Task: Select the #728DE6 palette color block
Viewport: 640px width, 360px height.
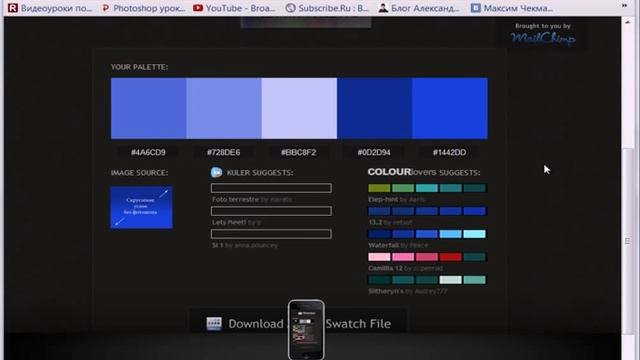Action: [x=224, y=108]
